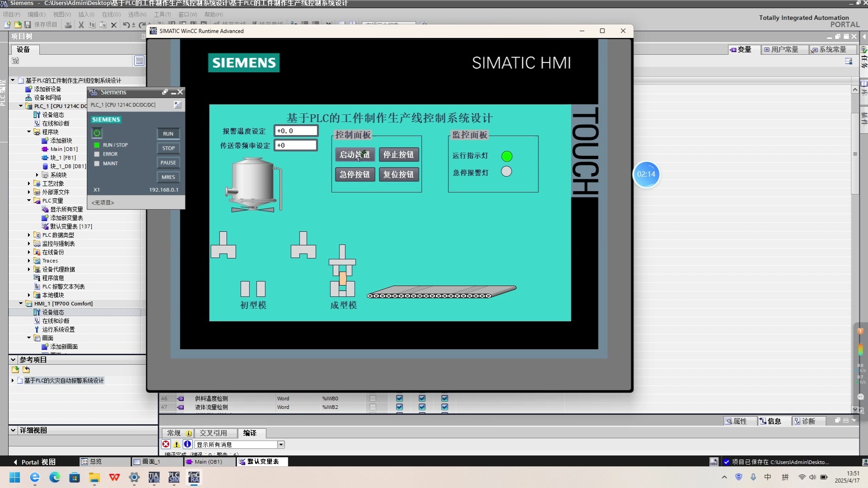The height and width of the screenshot is (488, 868).
Task: Open the 在线(O) menu
Action: point(111,14)
